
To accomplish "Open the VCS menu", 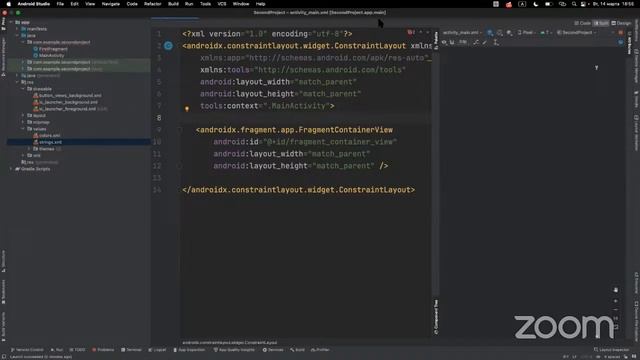I will 222,4.
